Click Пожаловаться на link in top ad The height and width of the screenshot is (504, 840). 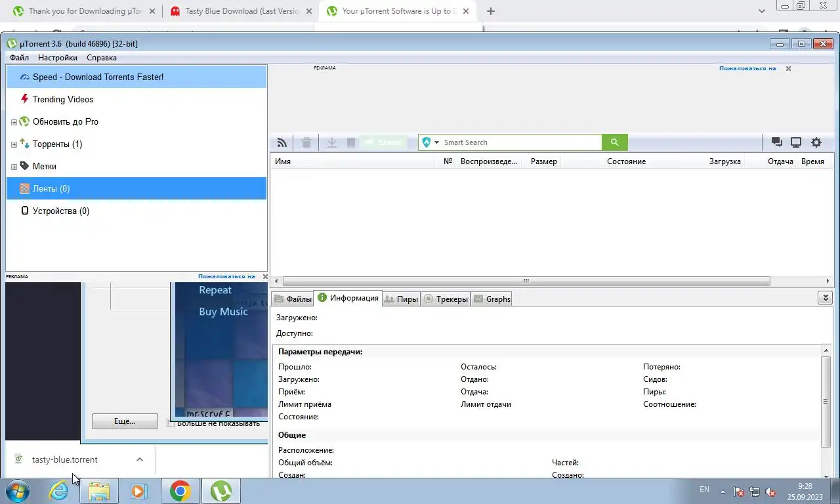click(747, 68)
